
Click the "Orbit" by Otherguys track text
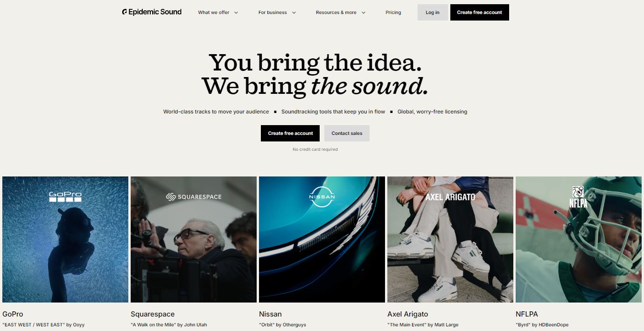pos(282,324)
